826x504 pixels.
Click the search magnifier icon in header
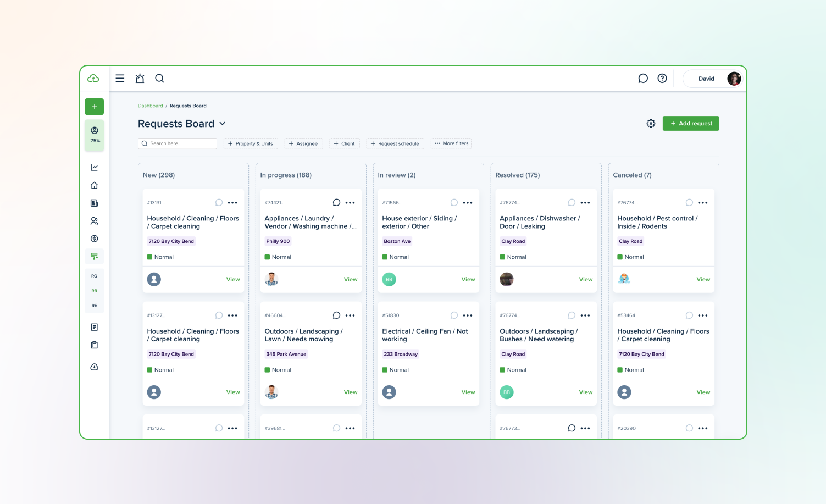pos(159,79)
